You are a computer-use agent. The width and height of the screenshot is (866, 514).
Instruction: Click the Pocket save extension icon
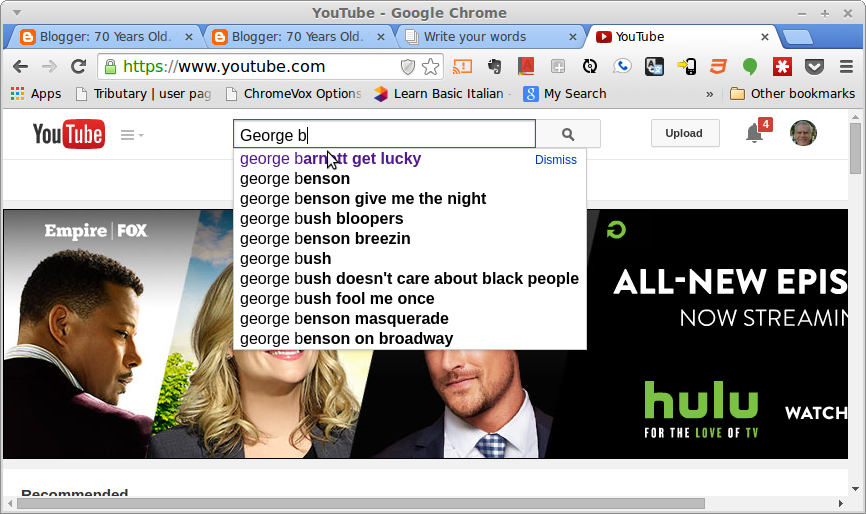[x=814, y=67]
